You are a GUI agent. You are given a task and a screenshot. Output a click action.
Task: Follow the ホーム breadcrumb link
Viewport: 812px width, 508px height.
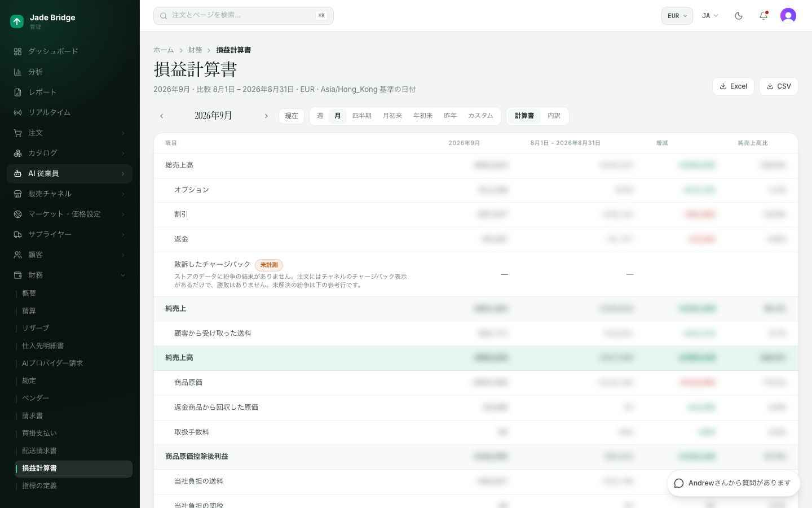coord(164,50)
